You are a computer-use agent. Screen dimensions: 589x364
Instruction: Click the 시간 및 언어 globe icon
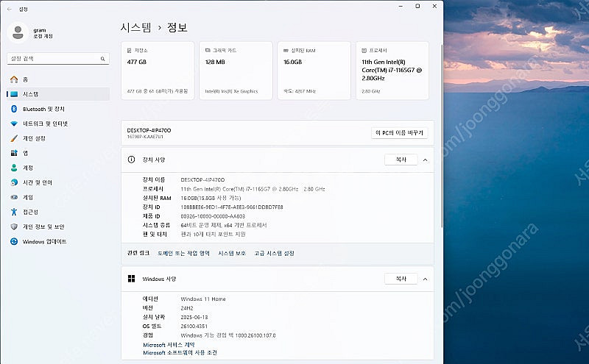[14, 182]
